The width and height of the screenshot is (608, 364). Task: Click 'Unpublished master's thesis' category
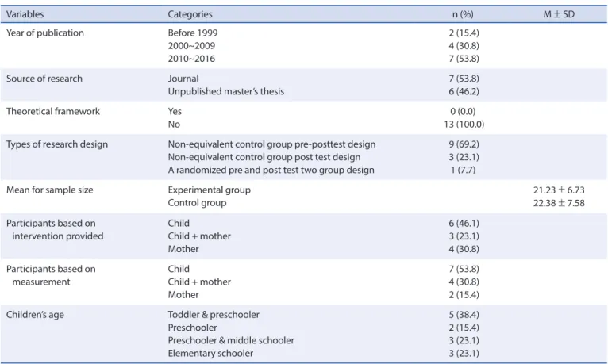coord(226,91)
